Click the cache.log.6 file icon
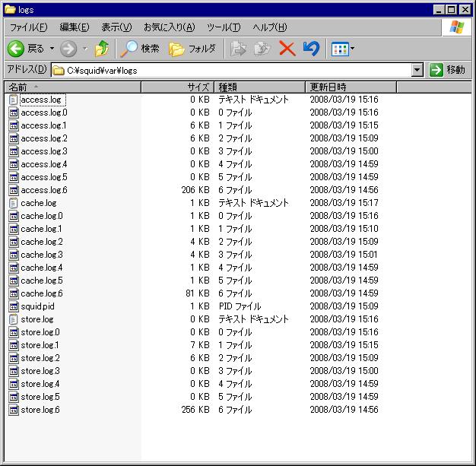The image size is (476, 466). (x=14, y=293)
